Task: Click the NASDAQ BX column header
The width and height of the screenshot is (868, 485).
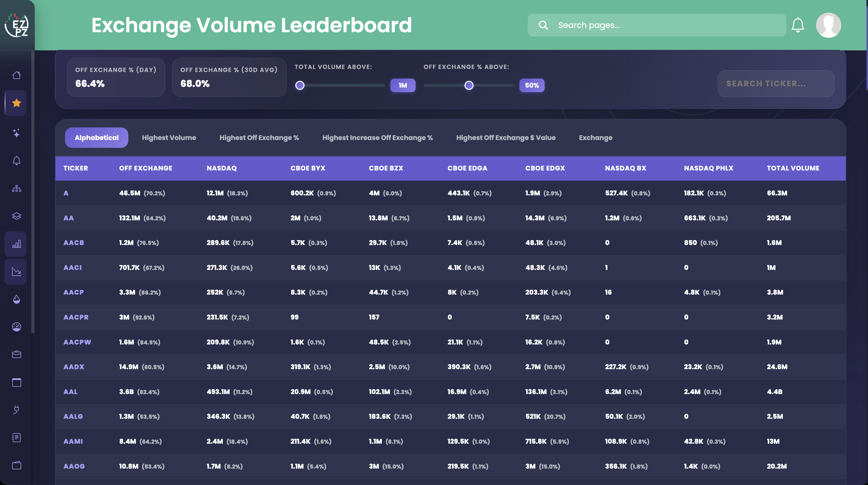Action: pos(625,168)
